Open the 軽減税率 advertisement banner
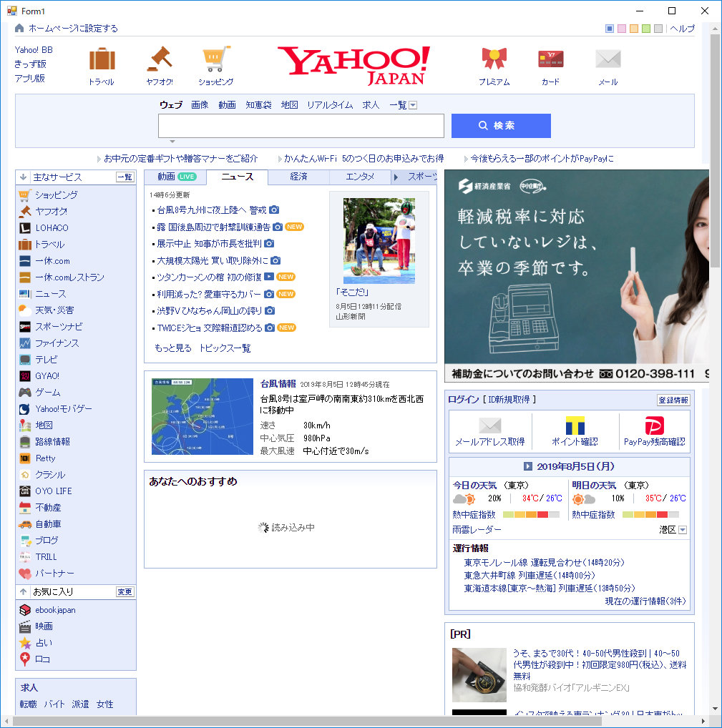Image resolution: width=722 pixels, height=728 pixels. click(577, 276)
